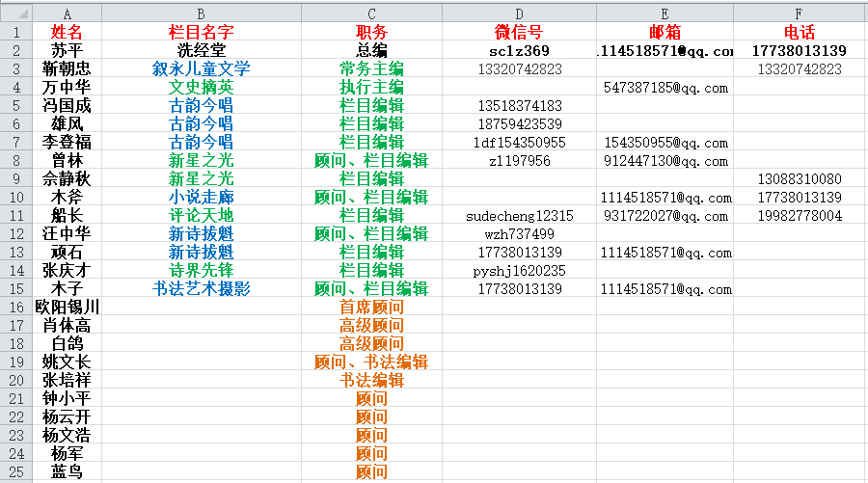Select phone number cell 19982778004
868x483 pixels.
[799, 215]
